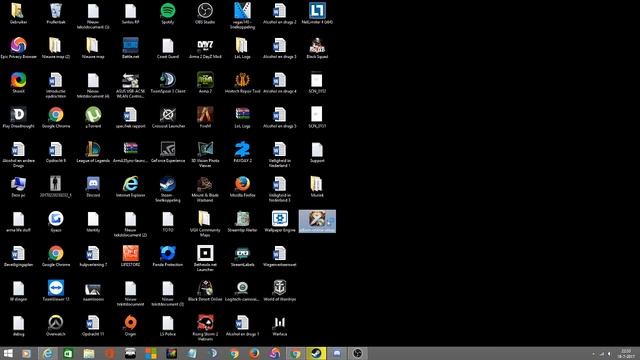Select the Battle.net desktop shortcut
This screenshot has width=640, height=360.
131,45
